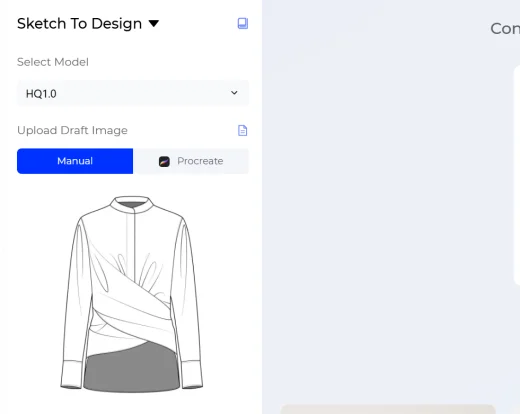The image size is (520, 414).
Task: Click the chevron arrow in model dropdown
Action: point(234,93)
